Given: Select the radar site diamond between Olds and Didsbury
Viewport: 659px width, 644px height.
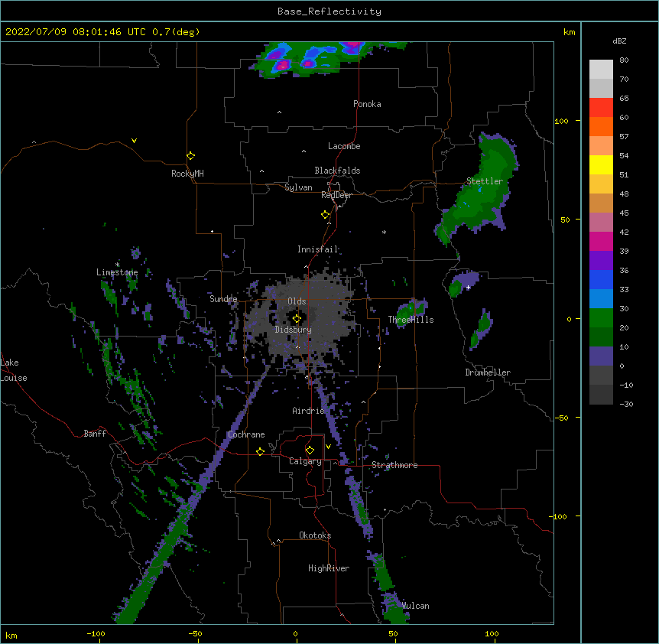Looking at the screenshot, I should [x=297, y=318].
